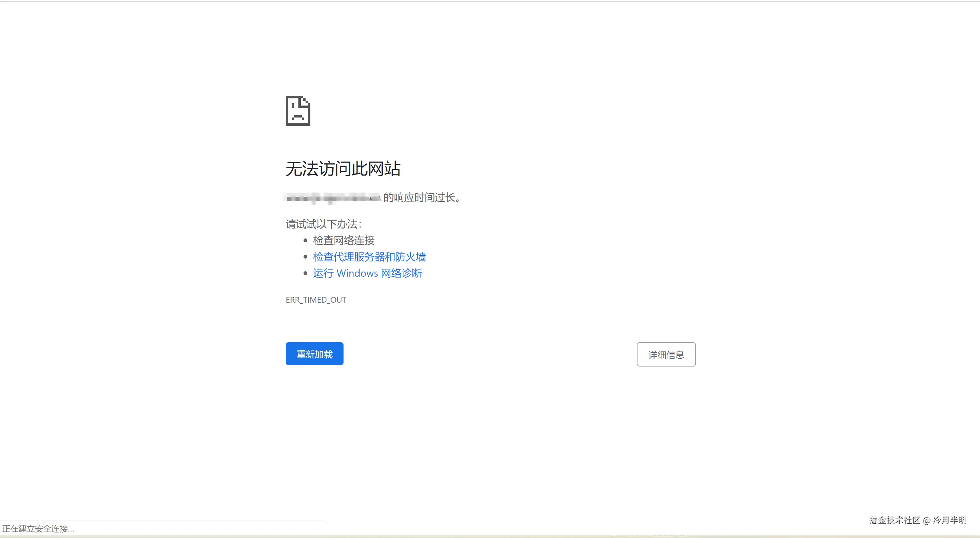The height and width of the screenshot is (538, 980).
Task: Click the bullet point beside 检查网络连接
Action: click(305, 240)
